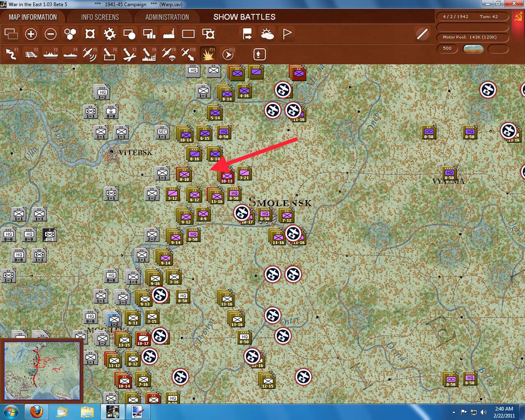Select the F9 air transport mode icon

[x=169, y=54]
